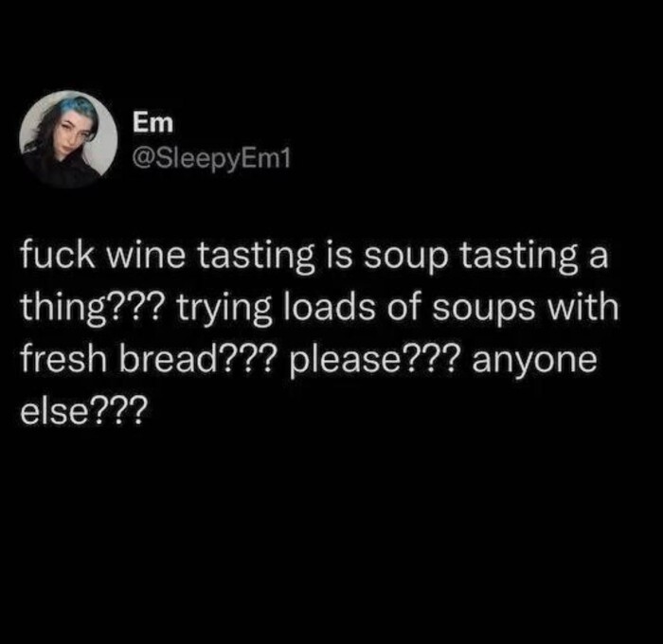The height and width of the screenshot is (644, 663).
Task: Click the word "of" before "soups"
Action: (403, 307)
